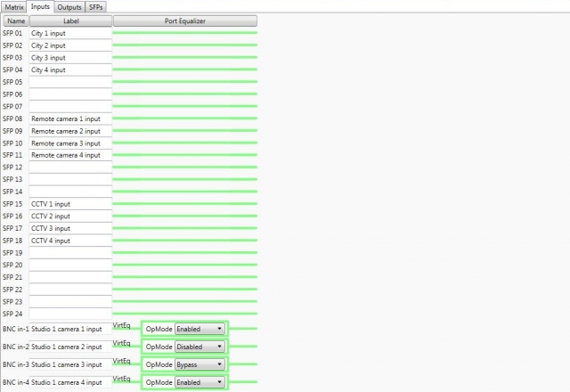Screen dimensions: 570x392
Task: Open the Outputs tab
Action: coord(69,6)
